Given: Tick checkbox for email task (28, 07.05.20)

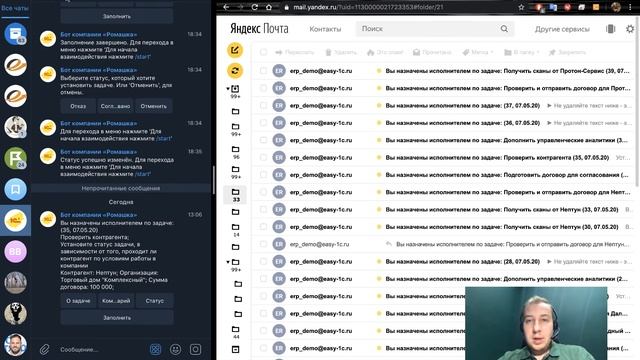Looking at the screenshot, I should 263,262.
